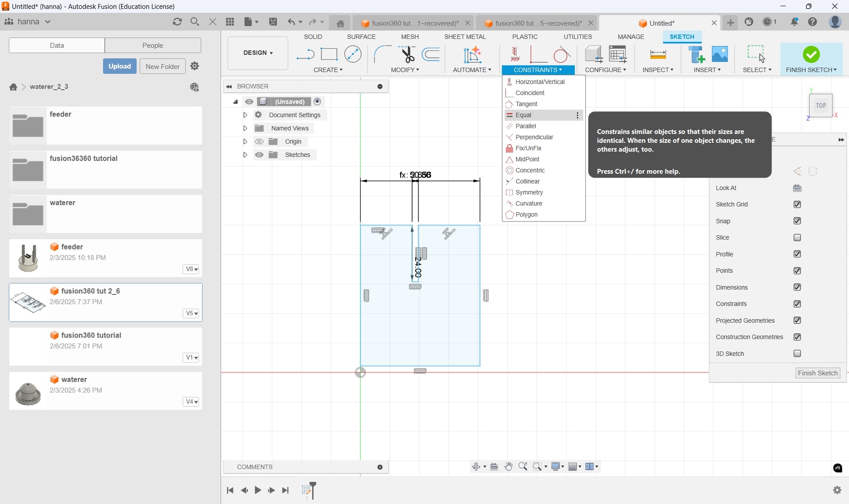Enable the Profile checkbox in panel
The height and width of the screenshot is (504, 849).
[797, 254]
